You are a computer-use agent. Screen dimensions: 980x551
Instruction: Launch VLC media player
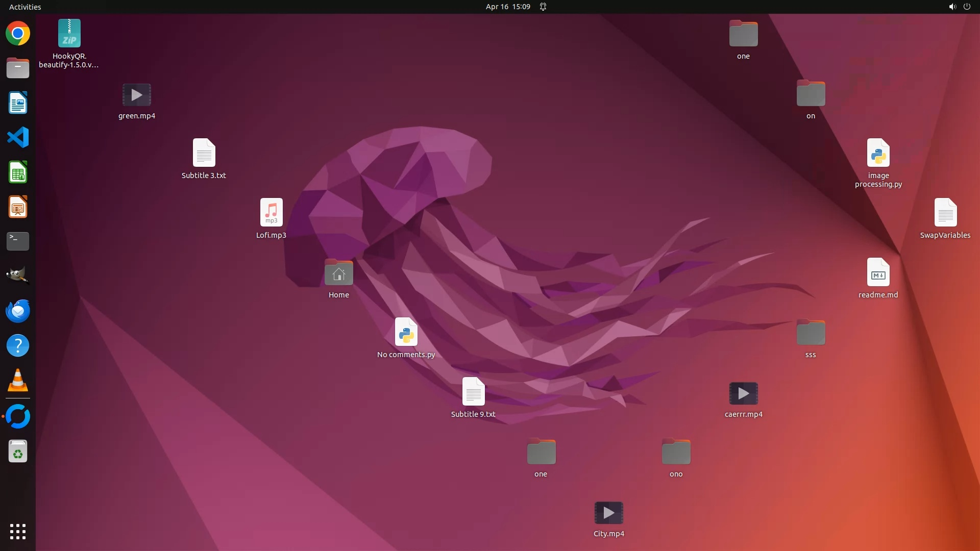point(18,381)
